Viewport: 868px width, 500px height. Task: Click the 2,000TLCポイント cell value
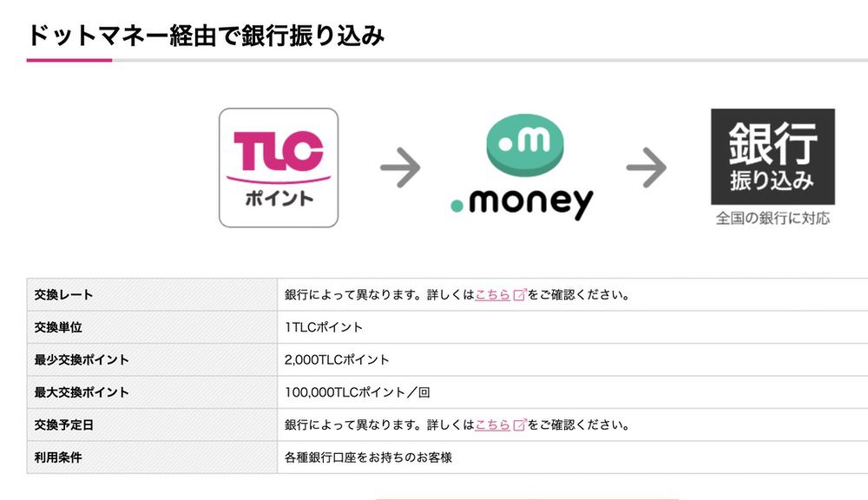[335, 359]
